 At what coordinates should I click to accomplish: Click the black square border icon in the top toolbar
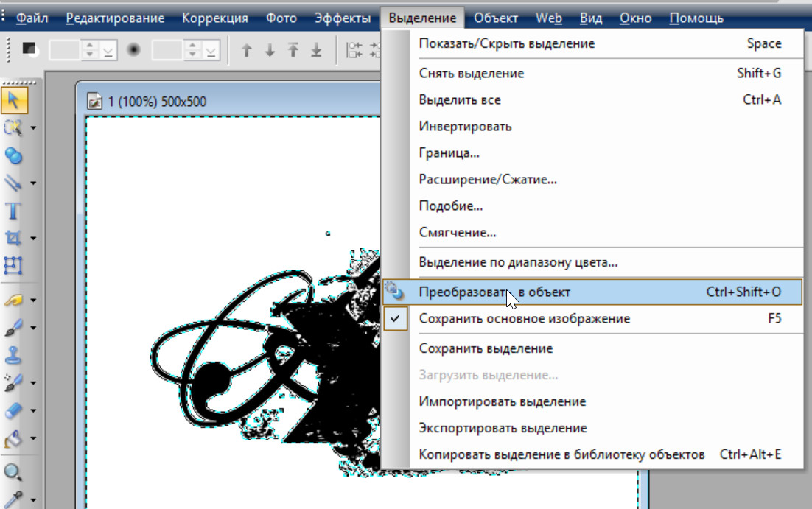click(29, 49)
